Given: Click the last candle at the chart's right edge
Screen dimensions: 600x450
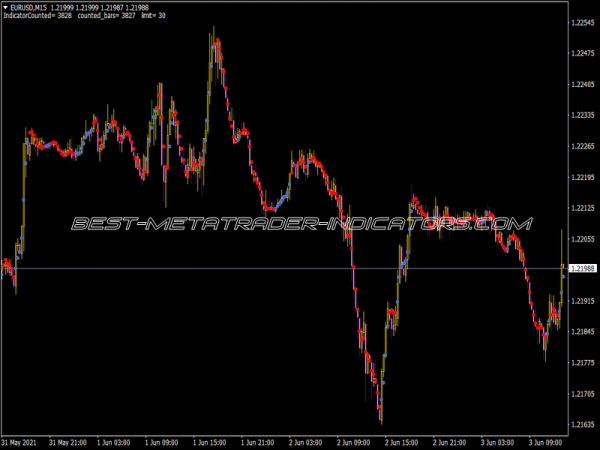Looking at the screenshot, I should [x=562, y=270].
